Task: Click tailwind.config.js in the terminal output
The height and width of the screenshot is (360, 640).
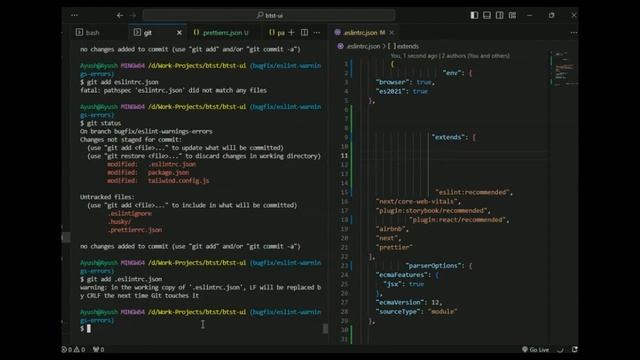Action: pos(178,180)
